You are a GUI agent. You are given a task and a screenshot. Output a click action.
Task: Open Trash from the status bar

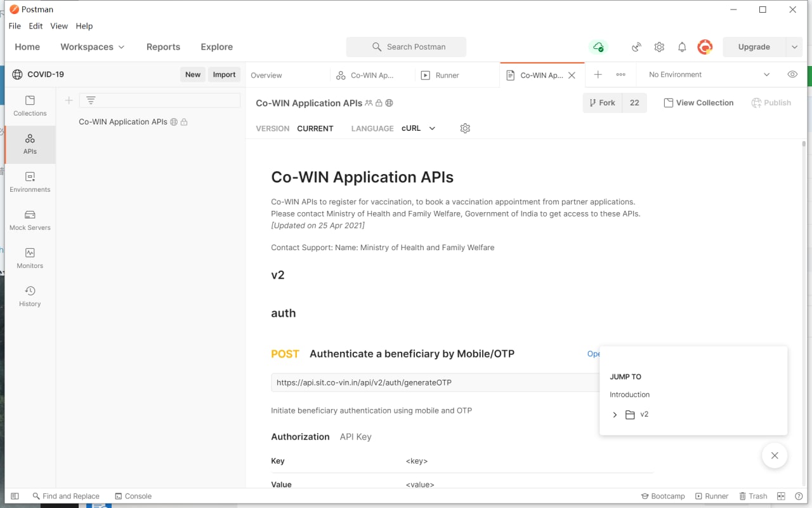point(753,497)
